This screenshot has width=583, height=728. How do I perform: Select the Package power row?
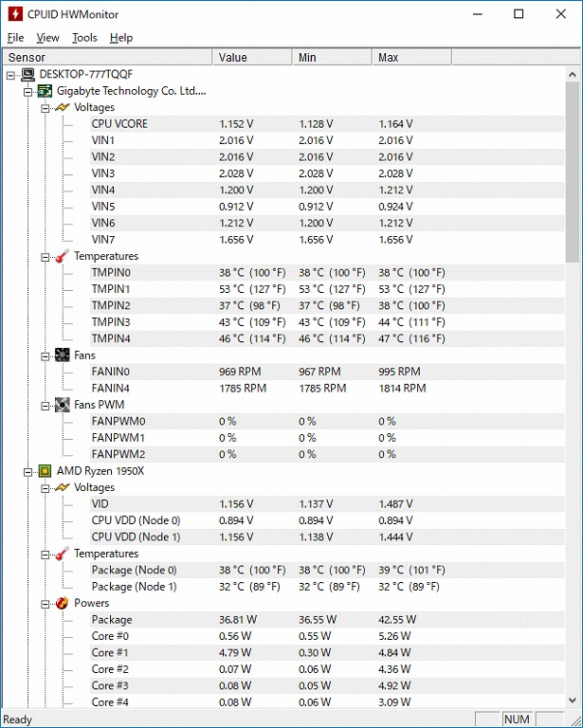coord(327,619)
